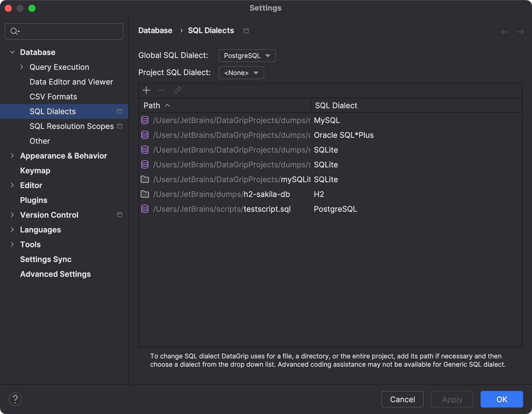Image resolution: width=532 pixels, height=414 pixels.
Task: Open the Global SQL Dialect dropdown
Action: click(247, 55)
